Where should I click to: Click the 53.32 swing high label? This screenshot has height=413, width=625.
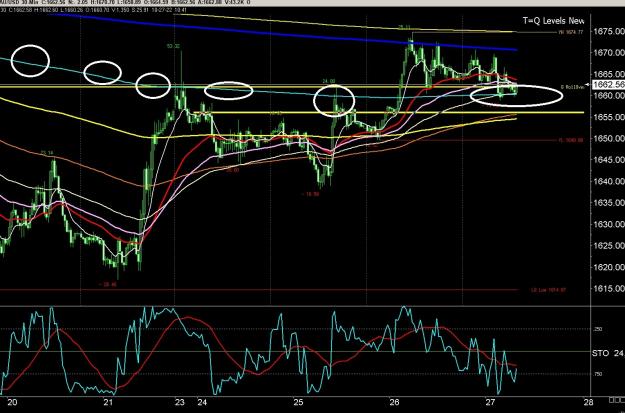[x=173, y=46]
